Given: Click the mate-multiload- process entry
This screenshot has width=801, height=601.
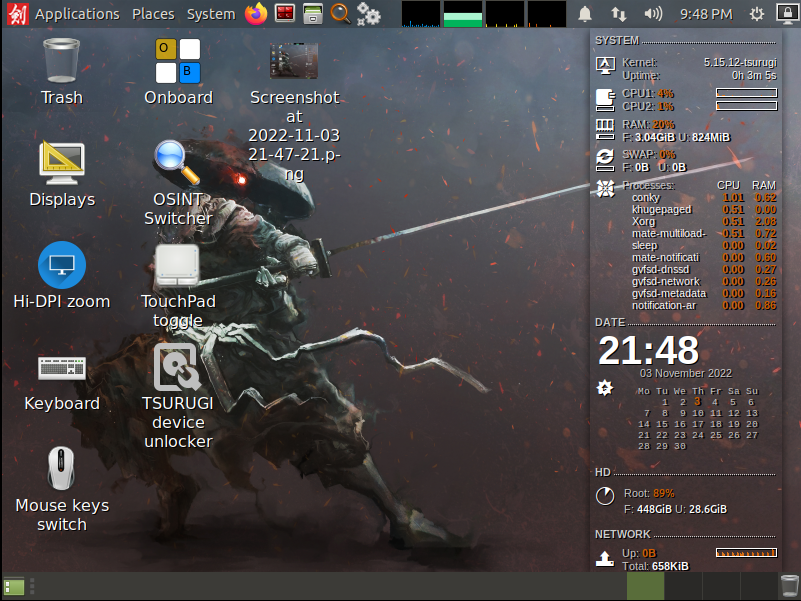Looking at the screenshot, I should (669, 234).
